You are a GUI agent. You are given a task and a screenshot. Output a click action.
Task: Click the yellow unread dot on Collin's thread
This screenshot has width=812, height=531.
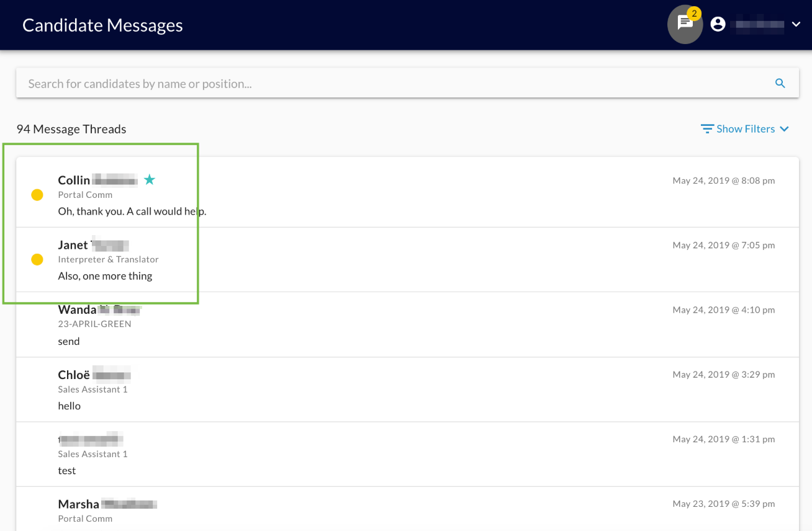coord(37,195)
